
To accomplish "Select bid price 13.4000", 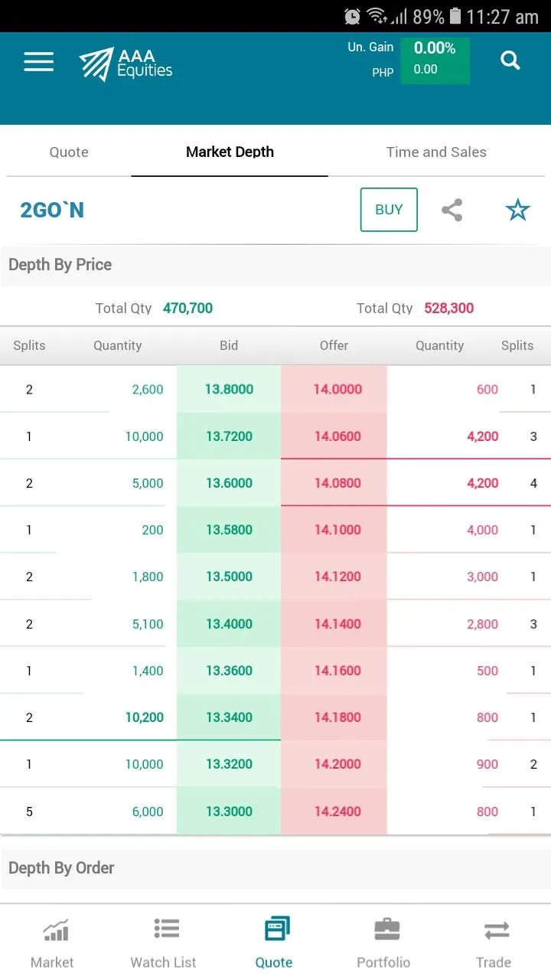I will click(x=229, y=624).
